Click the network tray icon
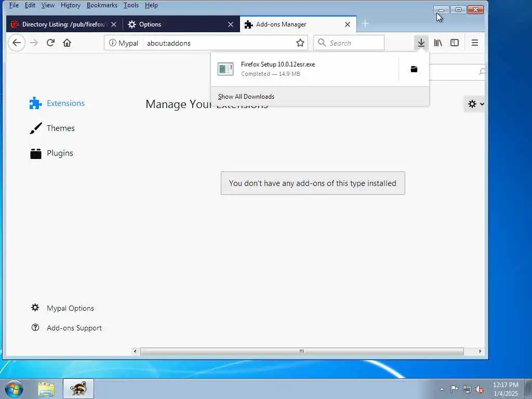This screenshot has height=399, width=532. tap(467, 389)
